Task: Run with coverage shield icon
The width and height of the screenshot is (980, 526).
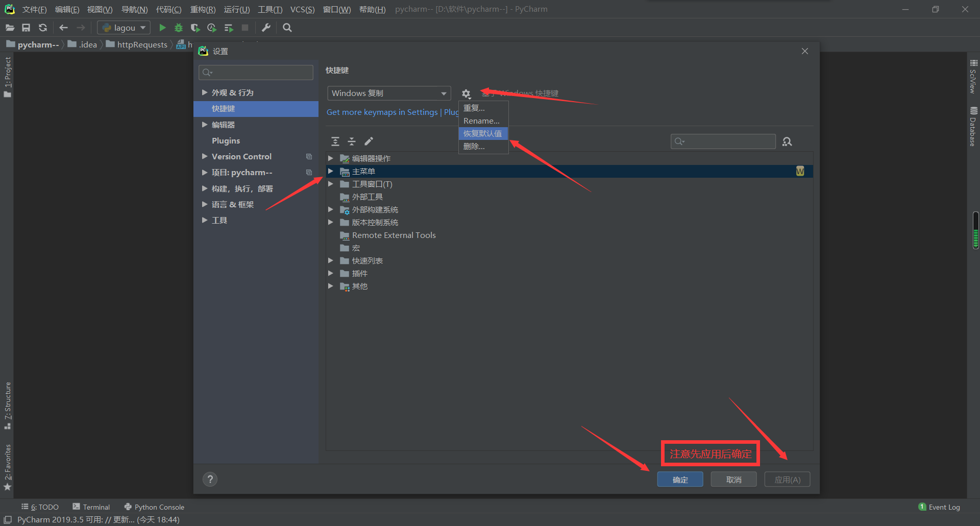Action: pyautogui.click(x=195, y=28)
